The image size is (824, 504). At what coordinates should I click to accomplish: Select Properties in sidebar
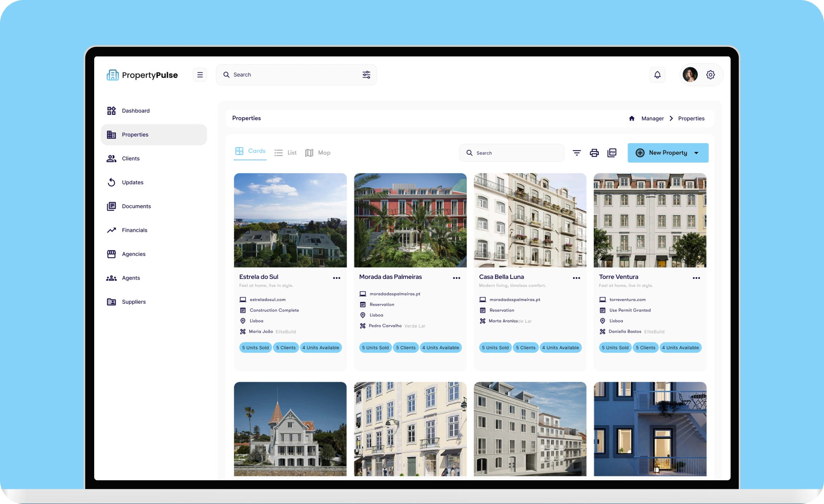(x=154, y=135)
